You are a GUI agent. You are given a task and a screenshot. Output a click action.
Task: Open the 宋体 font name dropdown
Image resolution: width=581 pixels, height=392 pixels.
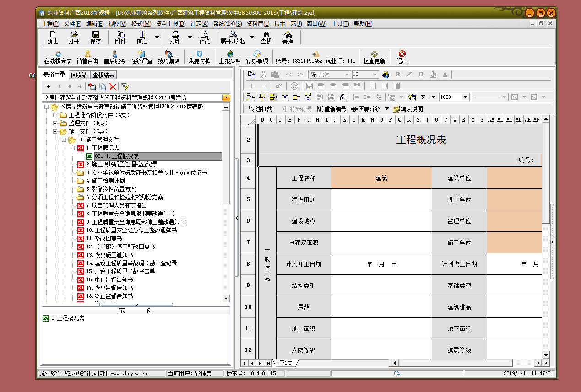pyautogui.click(x=347, y=75)
